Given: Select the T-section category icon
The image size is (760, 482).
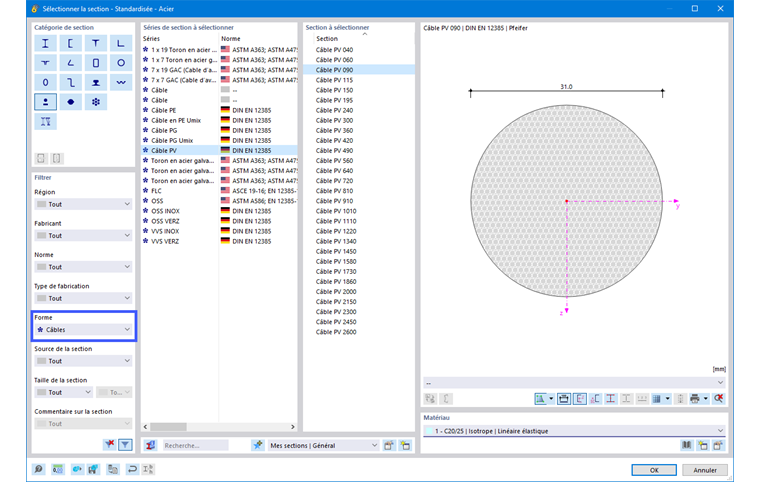Looking at the screenshot, I should tap(96, 44).
